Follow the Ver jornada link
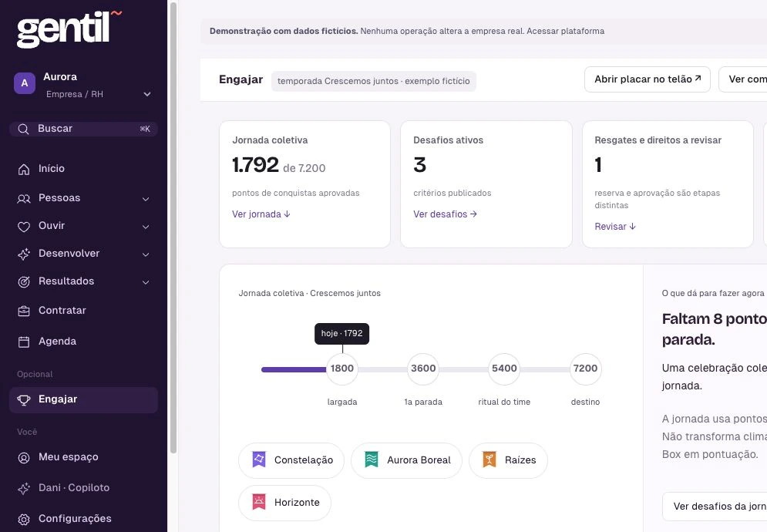The image size is (767, 532). click(261, 214)
